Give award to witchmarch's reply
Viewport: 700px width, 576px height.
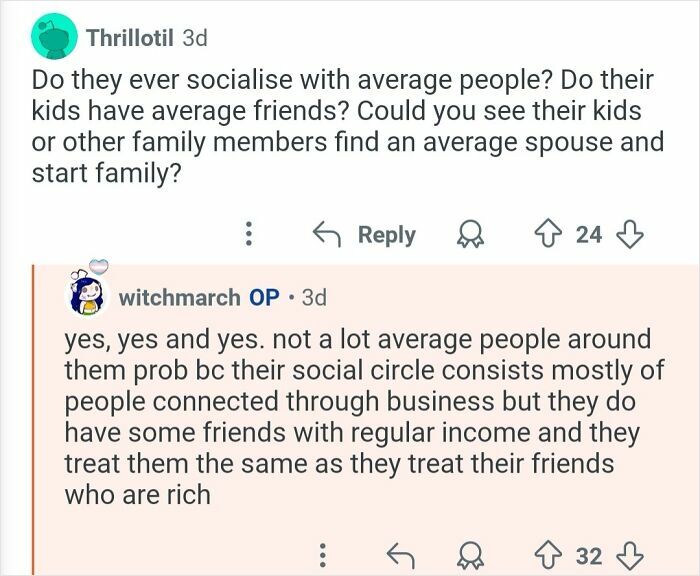point(471,556)
